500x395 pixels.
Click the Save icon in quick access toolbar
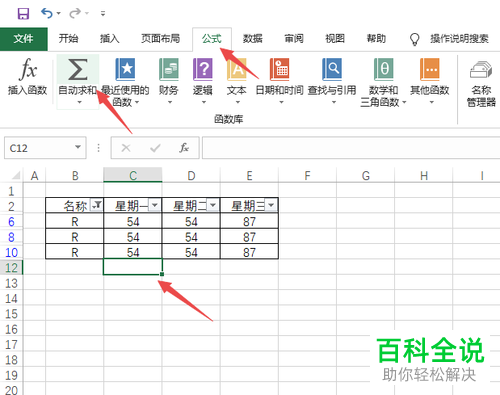click(x=23, y=14)
